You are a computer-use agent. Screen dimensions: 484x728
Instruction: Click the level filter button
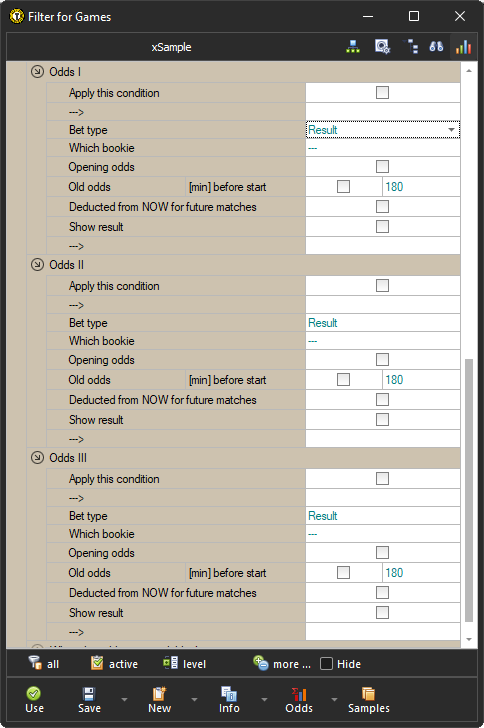(x=184, y=663)
